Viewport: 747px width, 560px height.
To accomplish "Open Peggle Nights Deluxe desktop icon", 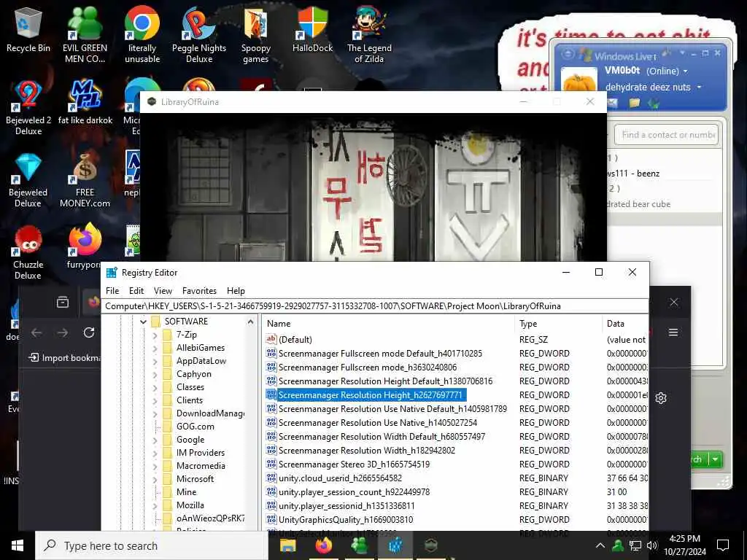I will click(199, 34).
